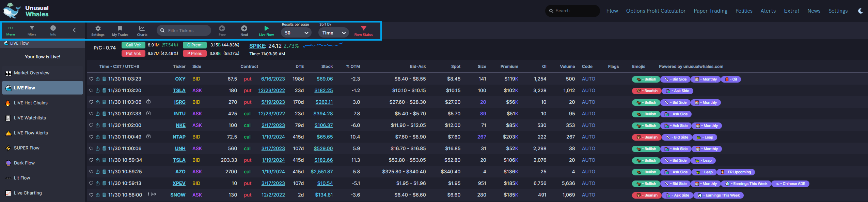Favorite the ISRG trade with the heart
This screenshot has height=202, width=868.
coord(91,102)
